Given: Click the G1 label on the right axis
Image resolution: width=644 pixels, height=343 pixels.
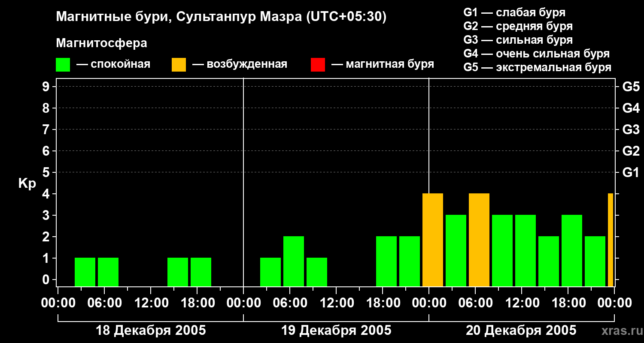Looking at the screenshot, I should (x=631, y=172).
